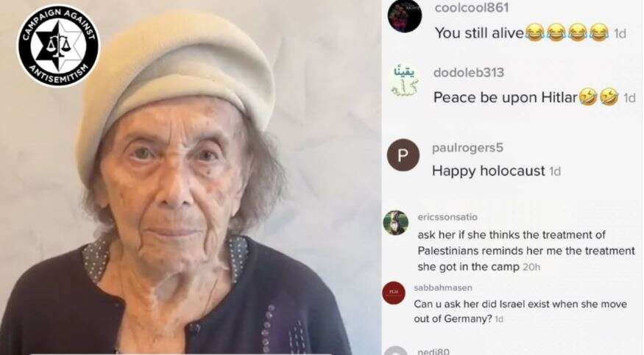Select the 'You still alive' comment
The height and width of the screenshot is (355, 644).
(521, 33)
